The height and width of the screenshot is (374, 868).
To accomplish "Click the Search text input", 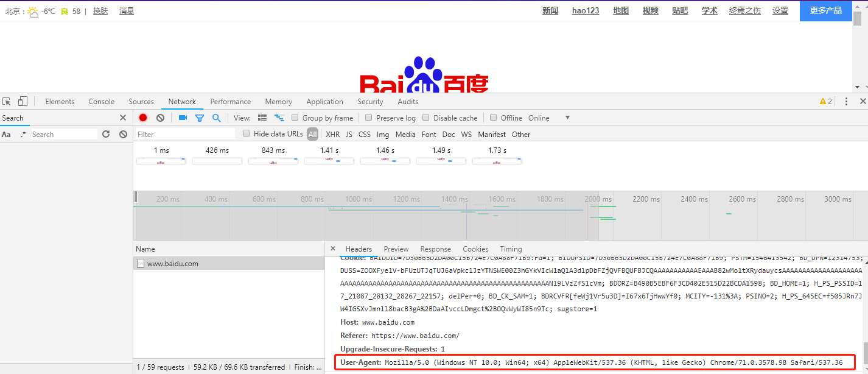I will (63, 135).
